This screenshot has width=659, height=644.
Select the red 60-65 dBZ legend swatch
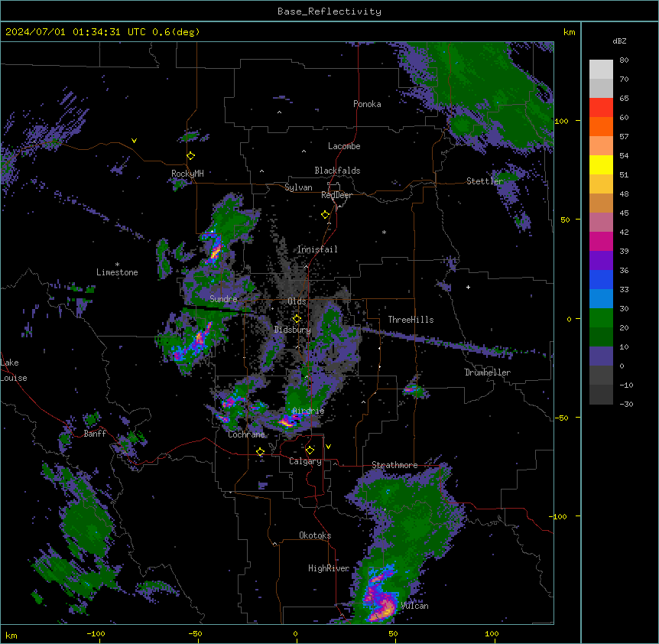[601, 108]
